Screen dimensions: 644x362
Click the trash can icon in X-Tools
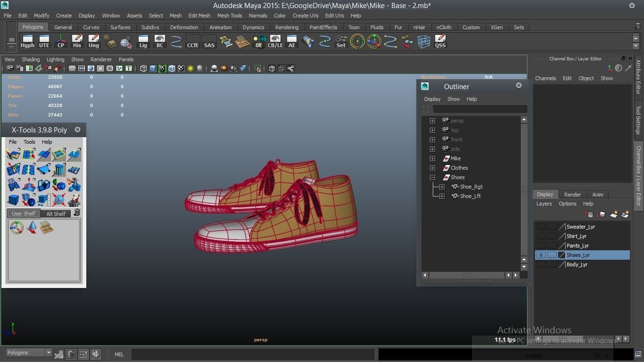[77, 213]
